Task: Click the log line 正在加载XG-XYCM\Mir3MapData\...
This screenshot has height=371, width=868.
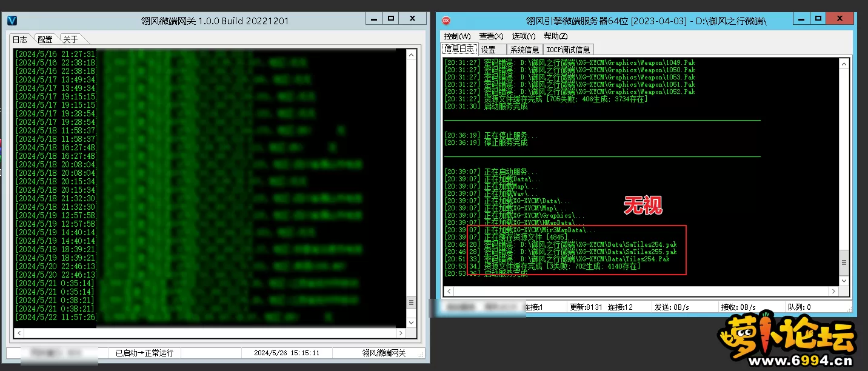Action: (x=519, y=230)
